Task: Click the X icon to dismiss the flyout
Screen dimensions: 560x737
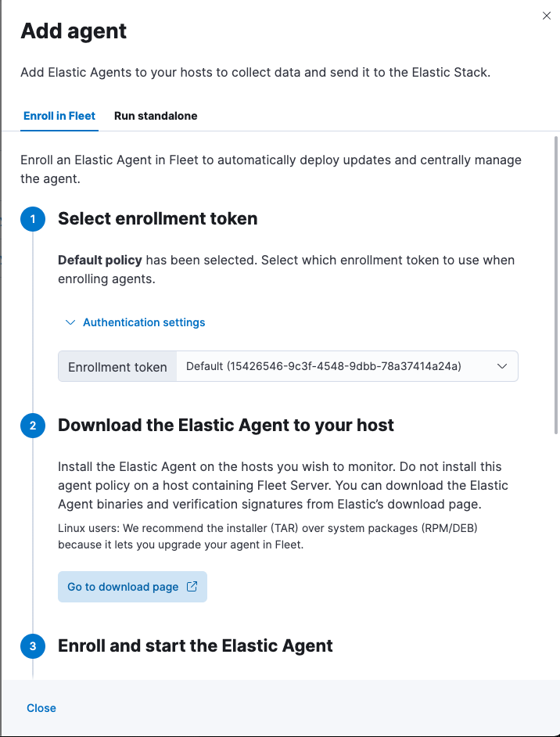Action: click(x=546, y=15)
